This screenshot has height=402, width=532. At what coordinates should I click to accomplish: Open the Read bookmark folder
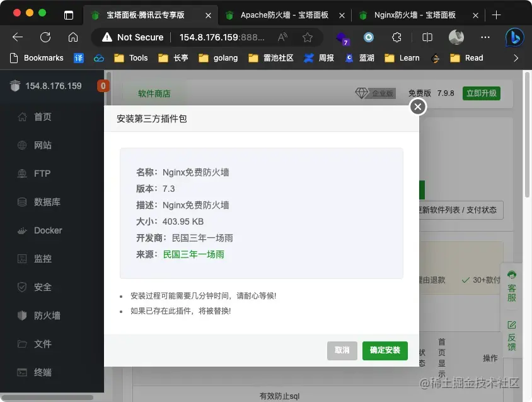[466, 58]
